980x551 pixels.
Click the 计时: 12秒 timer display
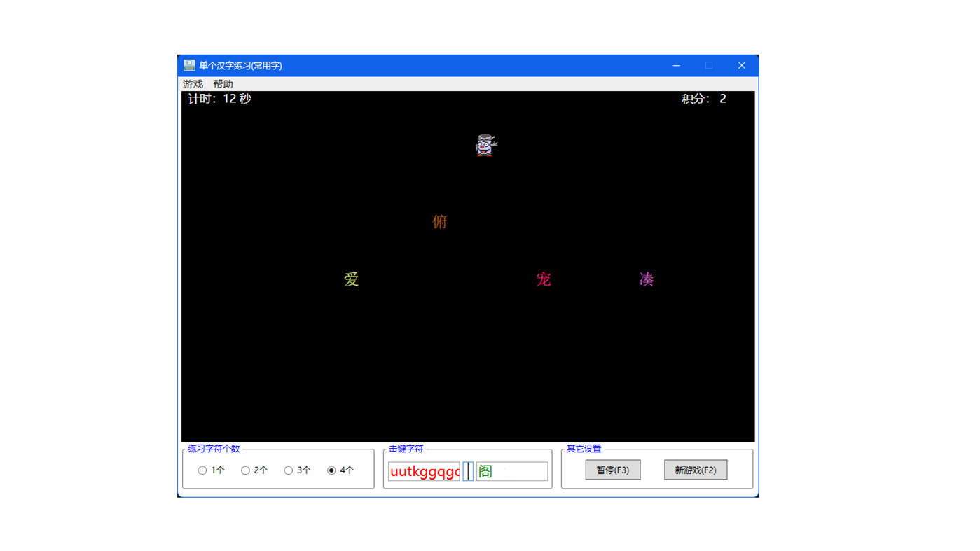tap(221, 98)
